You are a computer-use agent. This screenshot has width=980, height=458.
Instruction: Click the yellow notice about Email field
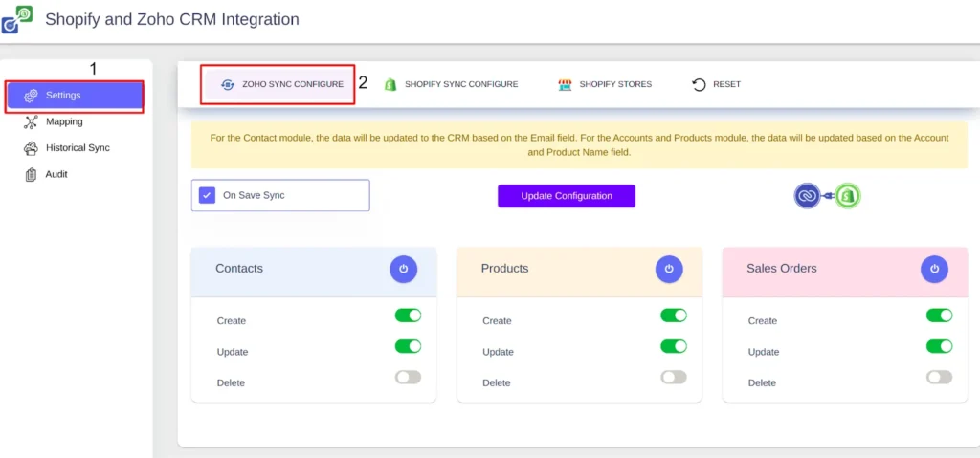(579, 145)
